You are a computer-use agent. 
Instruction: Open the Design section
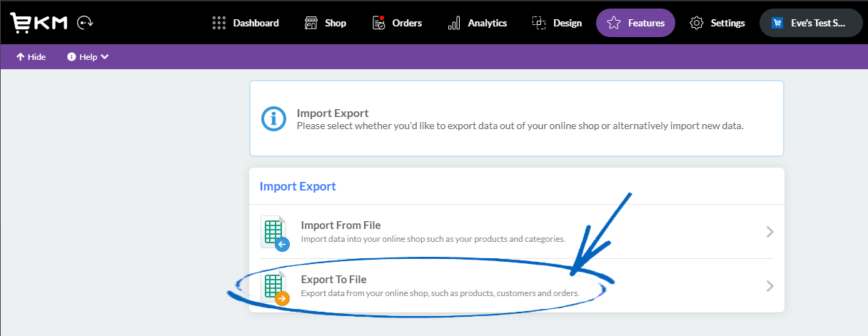pyautogui.click(x=557, y=23)
